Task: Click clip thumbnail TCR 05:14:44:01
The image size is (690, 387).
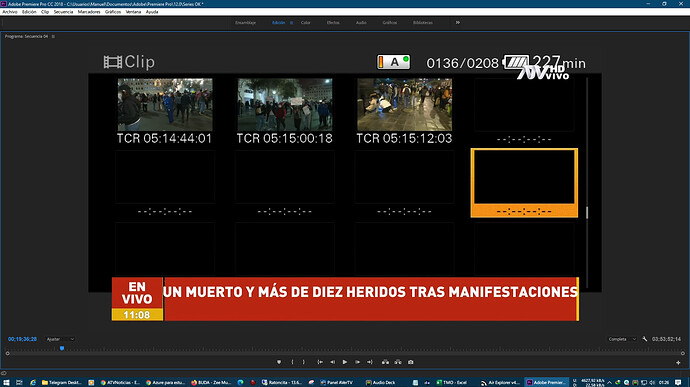Action: tap(165, 105)
